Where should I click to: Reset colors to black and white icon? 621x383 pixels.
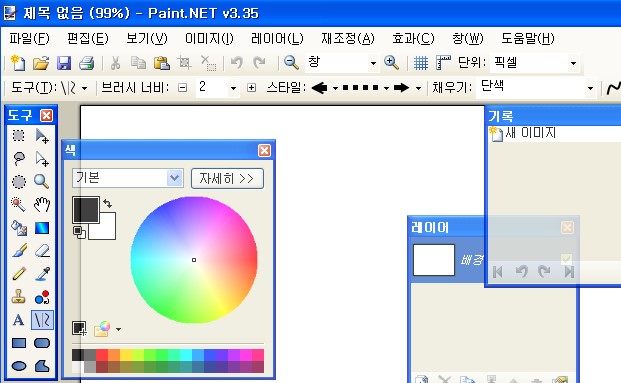pyautogui.click(x=79, y=232)
